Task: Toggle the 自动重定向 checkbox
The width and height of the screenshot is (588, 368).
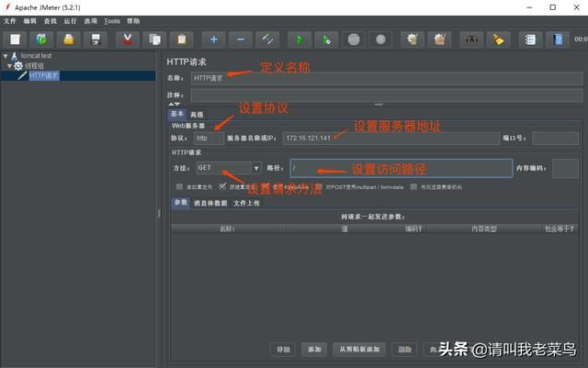Action: tap(179, 186)
